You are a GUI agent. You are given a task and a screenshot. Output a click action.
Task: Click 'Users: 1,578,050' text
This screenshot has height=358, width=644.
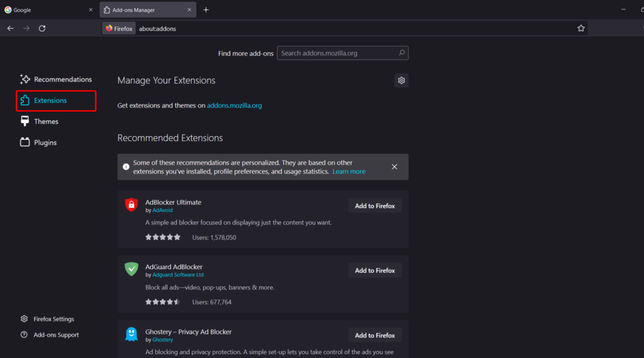click(x=214, y=238)
